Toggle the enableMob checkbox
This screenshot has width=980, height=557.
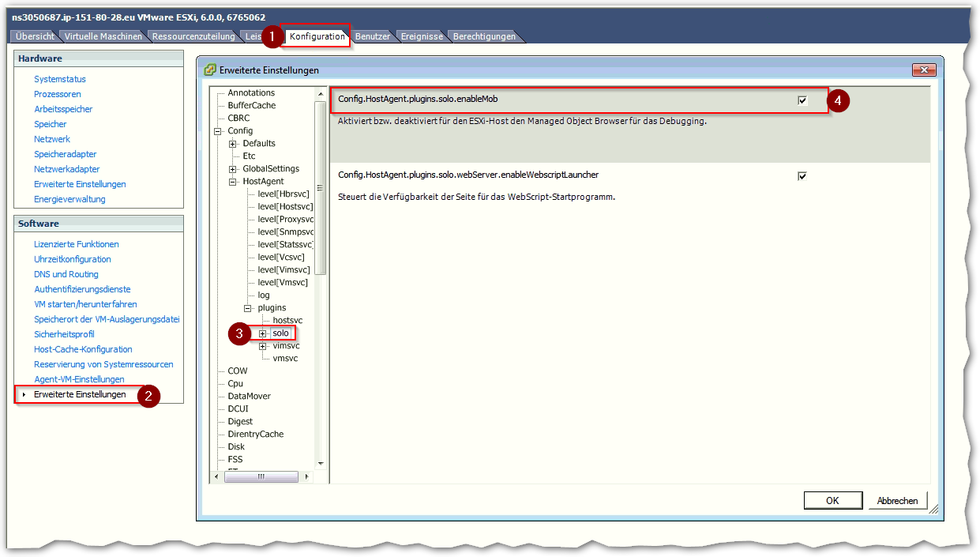802,100
